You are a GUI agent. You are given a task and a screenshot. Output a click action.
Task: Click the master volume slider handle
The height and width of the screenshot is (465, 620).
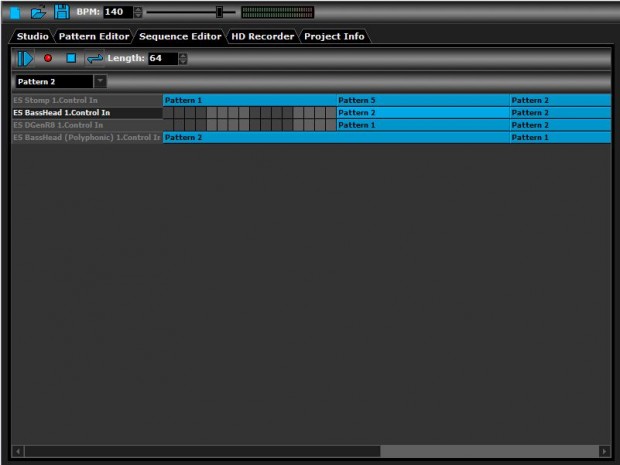click(219, 12)
